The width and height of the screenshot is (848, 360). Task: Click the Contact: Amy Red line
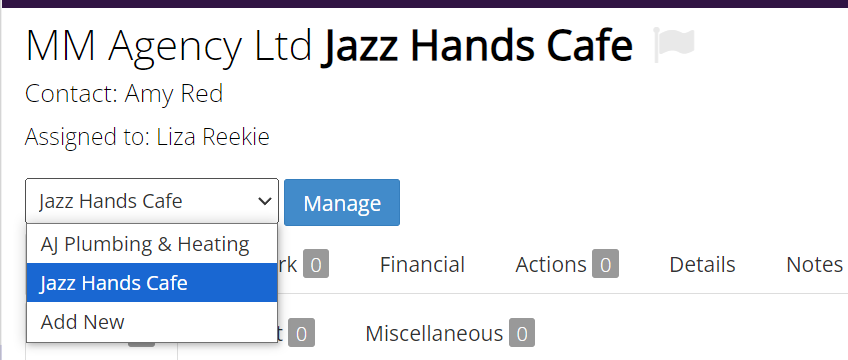pyautogui.click(x=124, y=94)
